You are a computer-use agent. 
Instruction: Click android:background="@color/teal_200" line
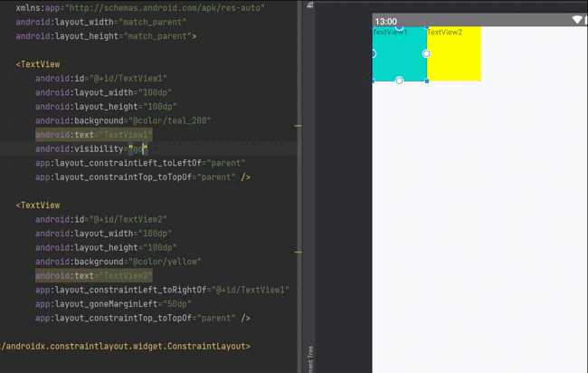123,120
